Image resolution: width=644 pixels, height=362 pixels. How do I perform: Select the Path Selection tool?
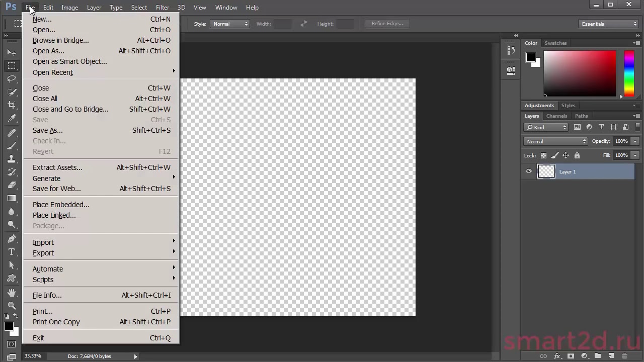coord(12,265)
